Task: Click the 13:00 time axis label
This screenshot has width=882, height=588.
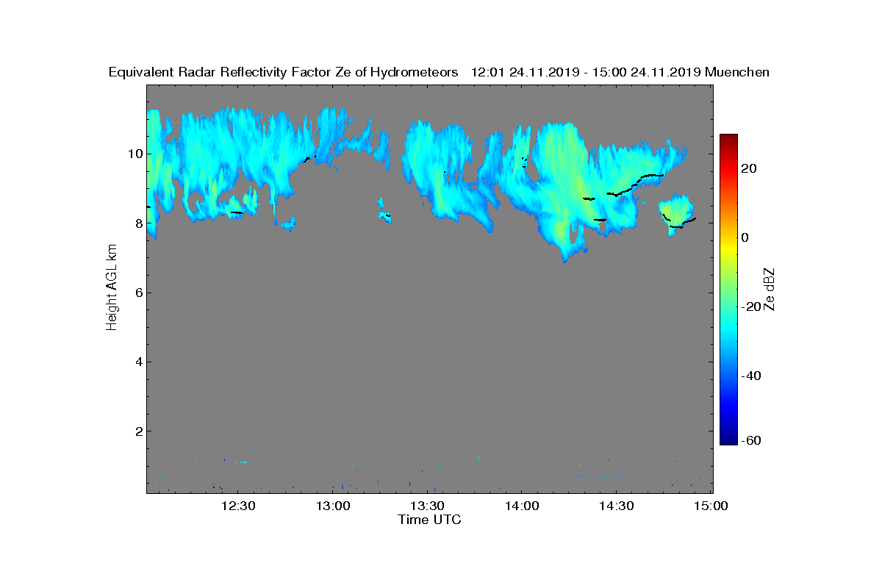Action: tap(333, 506)
